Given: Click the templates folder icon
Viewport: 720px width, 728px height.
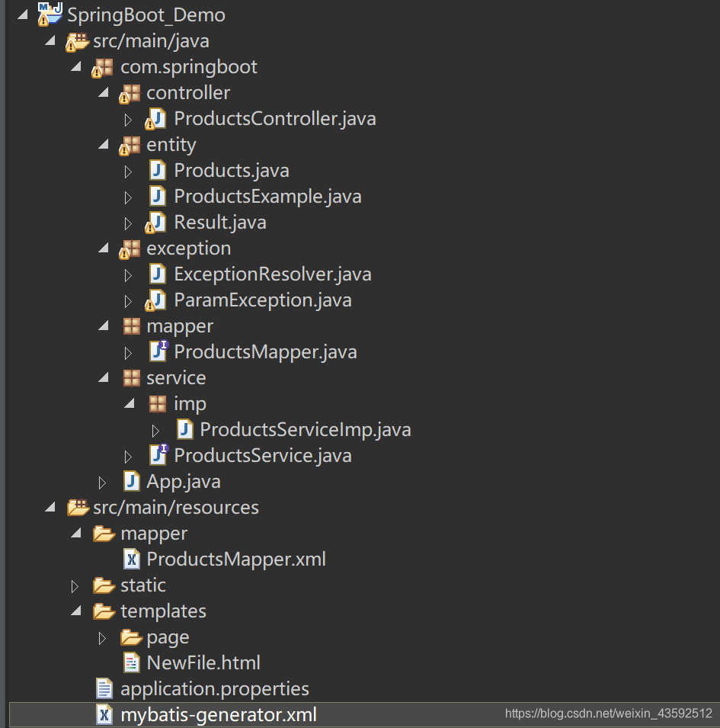Looking at the screenshot, I should coord(104,611).
